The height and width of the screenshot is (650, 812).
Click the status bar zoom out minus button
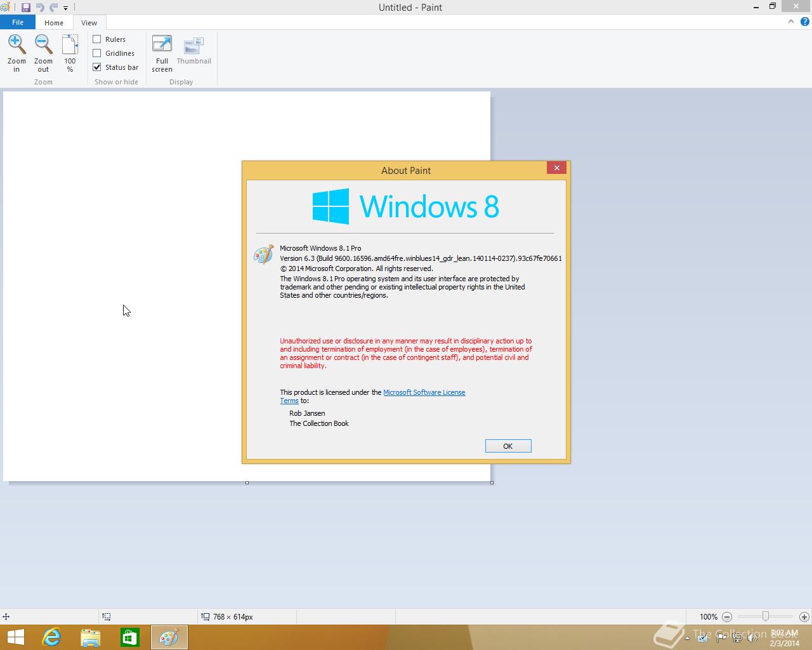click(727, 616)
